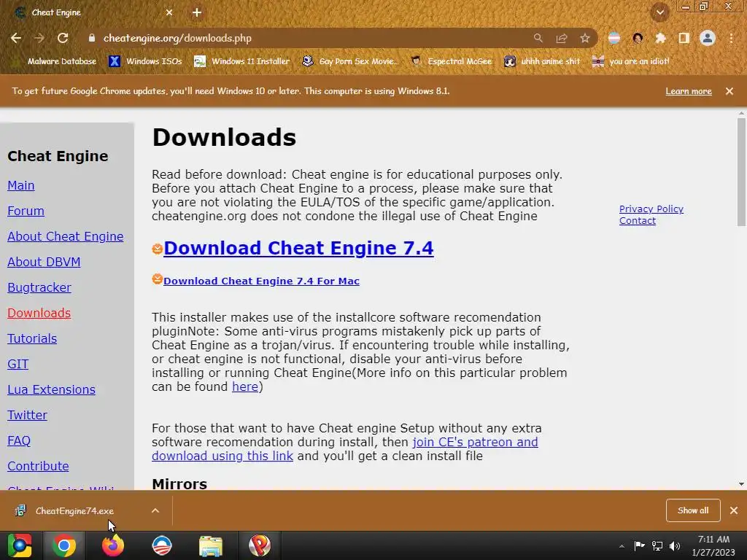Click the Downloads sidebar link
The width and height of the screenshot is (747, 560).
39,313
